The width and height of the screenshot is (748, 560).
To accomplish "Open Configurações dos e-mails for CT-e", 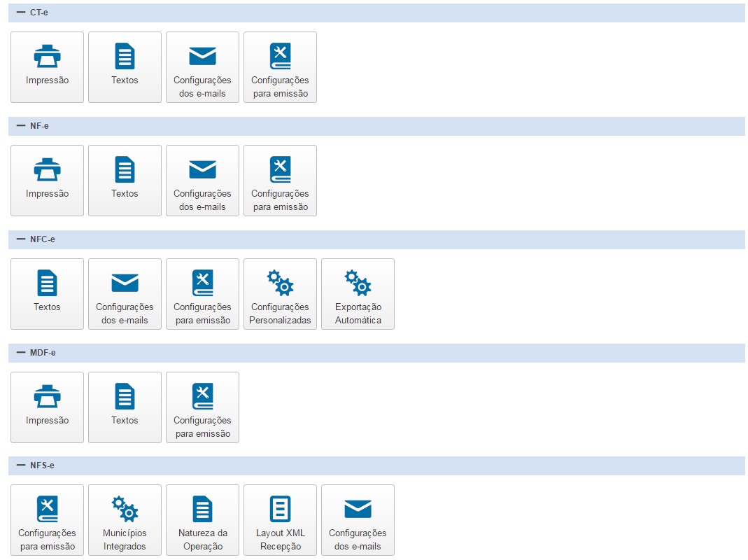I will [x=202, y=67].
